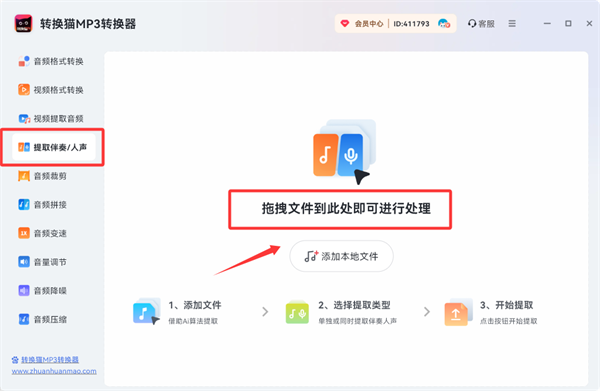Click the 单独或同时提取伴奏人声 description
The image size is (600, 391).
click(x=357, y=321)
